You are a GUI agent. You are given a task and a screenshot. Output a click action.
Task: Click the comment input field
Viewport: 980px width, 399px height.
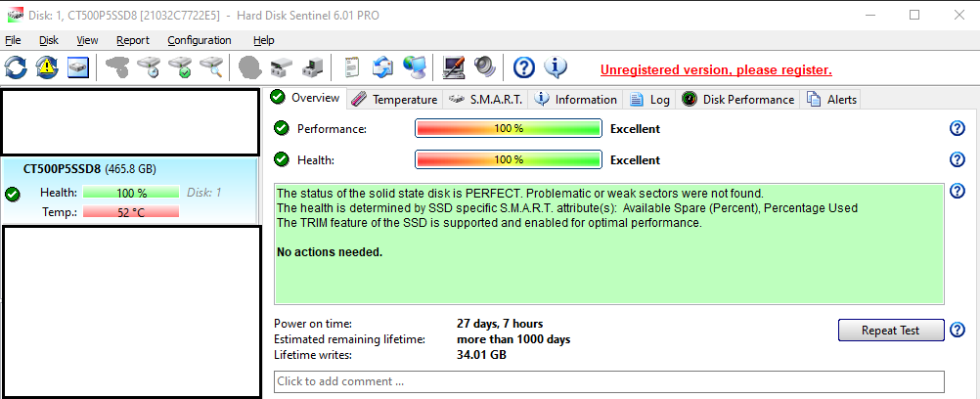click(608, 381)
